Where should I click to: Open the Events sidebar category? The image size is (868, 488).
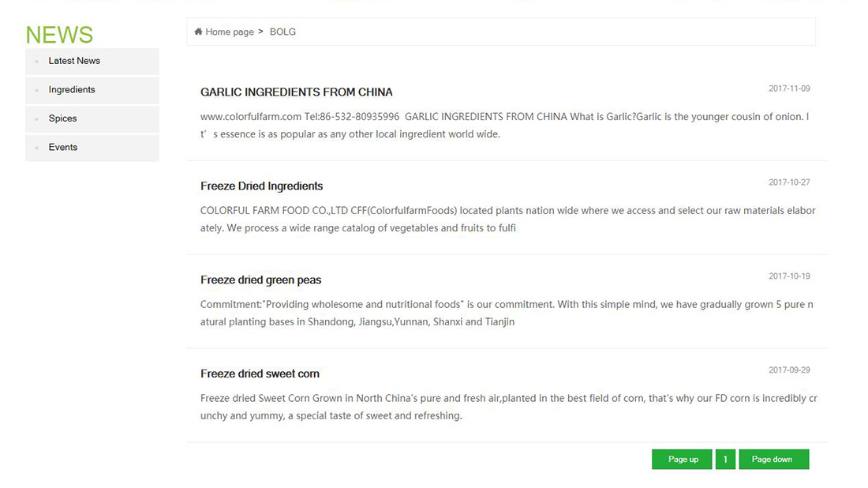92,148
